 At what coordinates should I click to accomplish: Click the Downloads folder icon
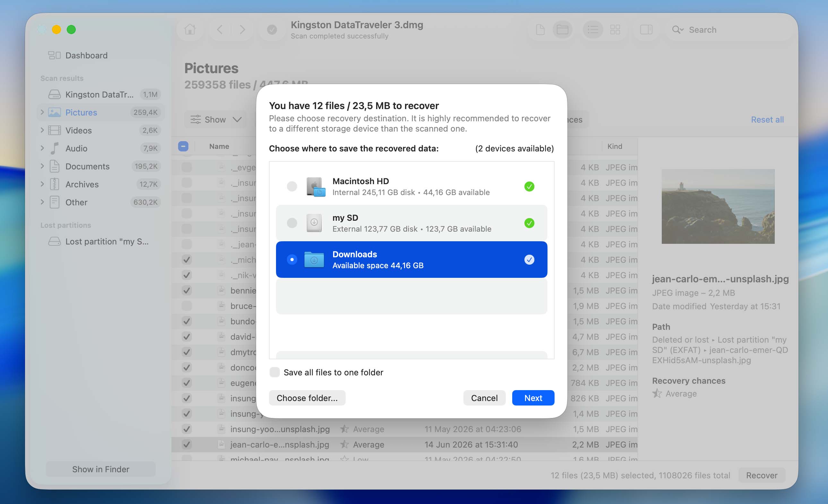pyautogui.click(x=314, y=260)
